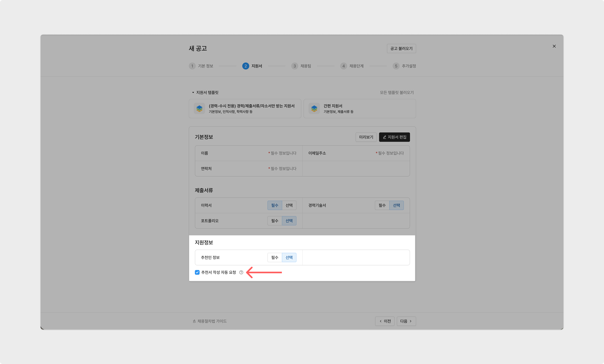Switch to the 기본 정보 step
Image resolution: width=604 pixels, height=364 pixels.
[205, 66]
